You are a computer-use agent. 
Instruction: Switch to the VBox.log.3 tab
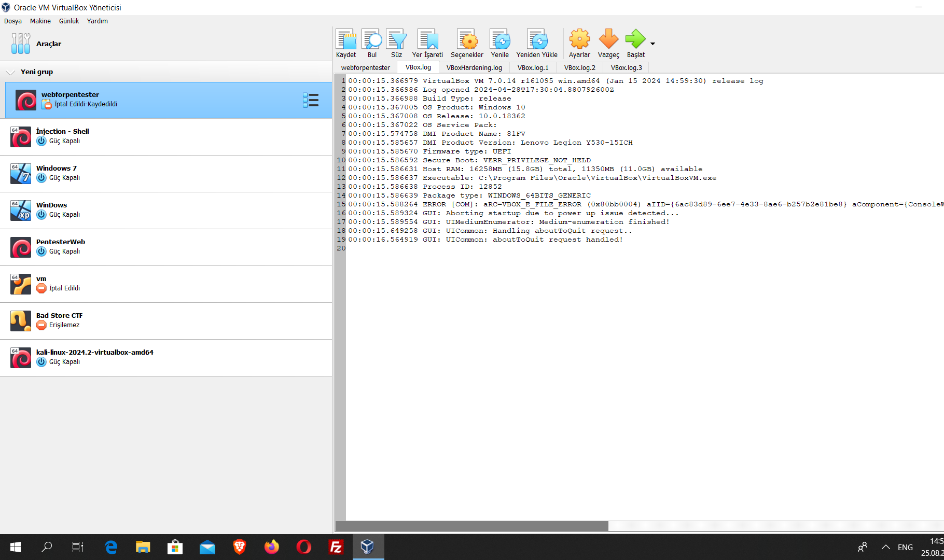[627, 67]
